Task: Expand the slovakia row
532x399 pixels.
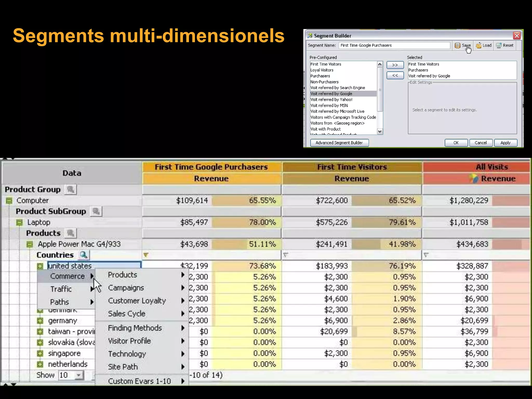Action: 40,343
